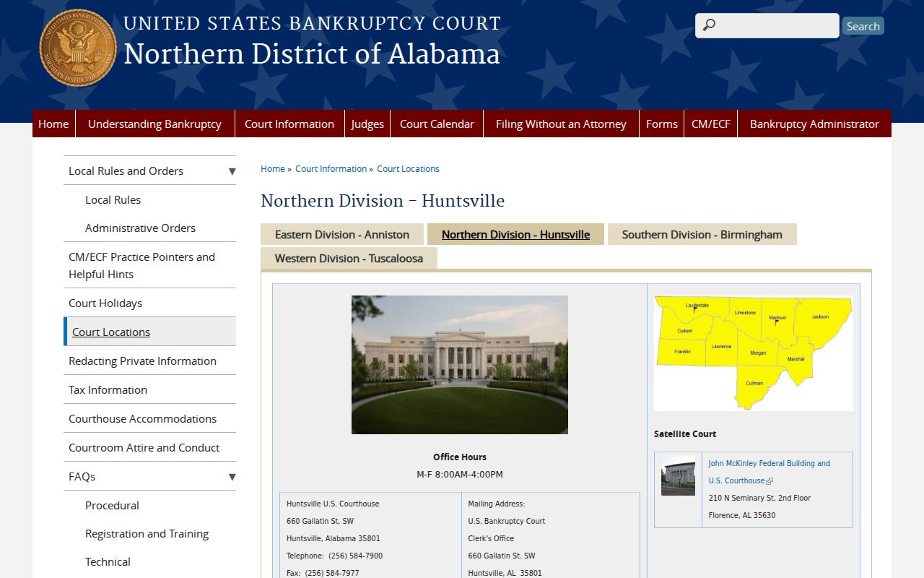Screen dimensions: 924x578
Task: Open Administrative Orders sidebar link
Action: click(140, 228)
